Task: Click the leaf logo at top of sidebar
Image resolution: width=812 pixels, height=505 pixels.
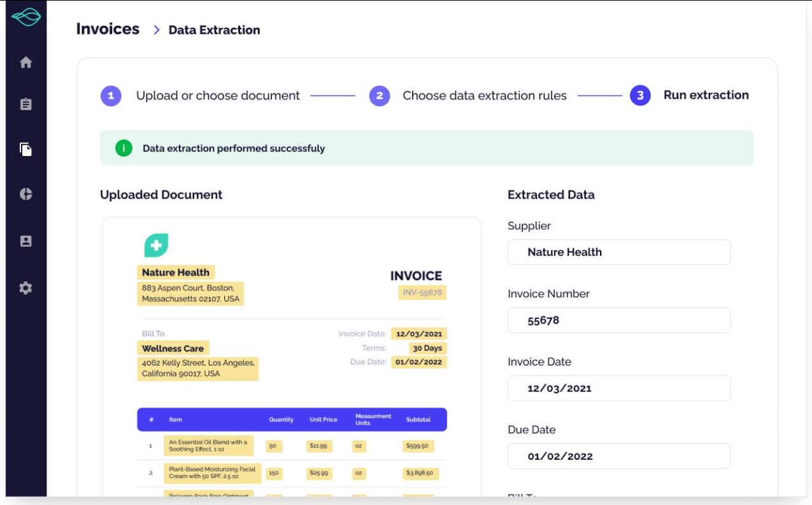Action: [25, 18]
